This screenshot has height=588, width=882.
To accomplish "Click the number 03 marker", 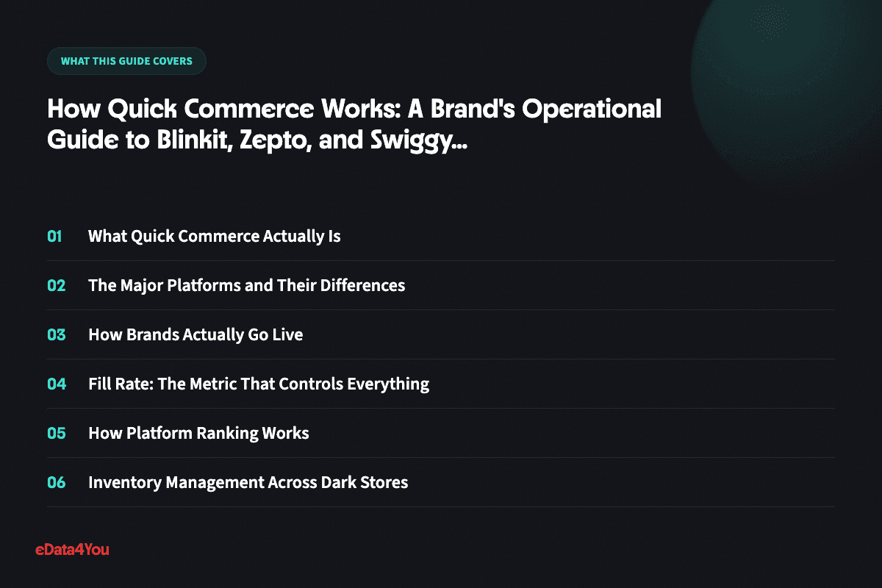I will (x=57, y=334).
